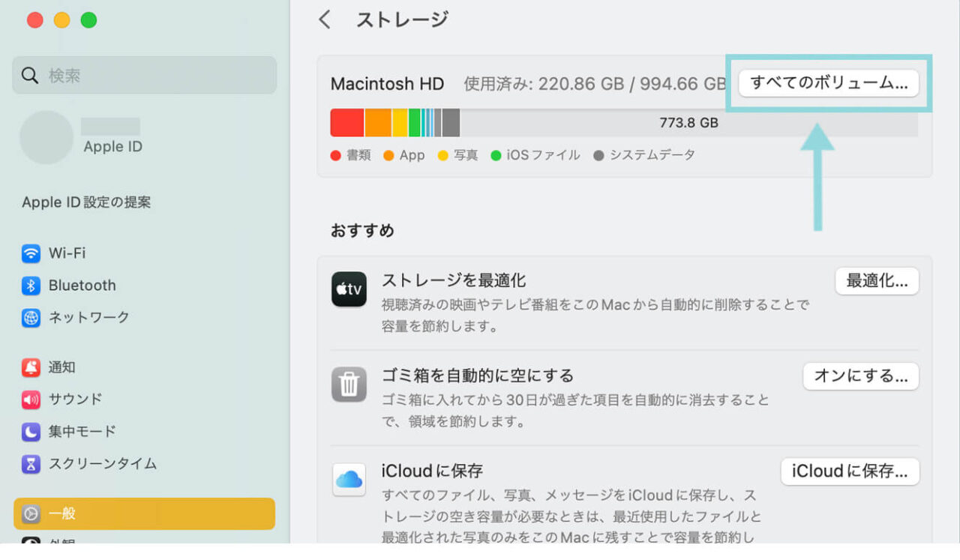Click the yellow 写真 segment of storage bar
This screenshot has width=960, height=560.
(x=400, y=122)
